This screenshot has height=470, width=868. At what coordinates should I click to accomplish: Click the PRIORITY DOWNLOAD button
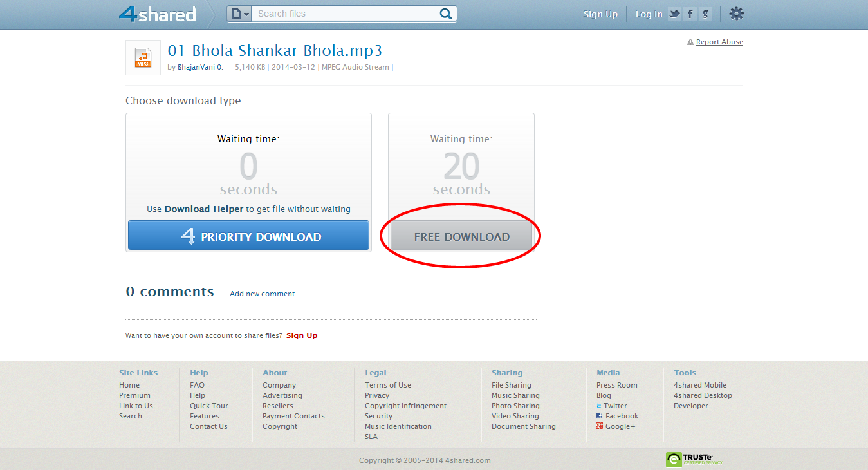(248, 236)
